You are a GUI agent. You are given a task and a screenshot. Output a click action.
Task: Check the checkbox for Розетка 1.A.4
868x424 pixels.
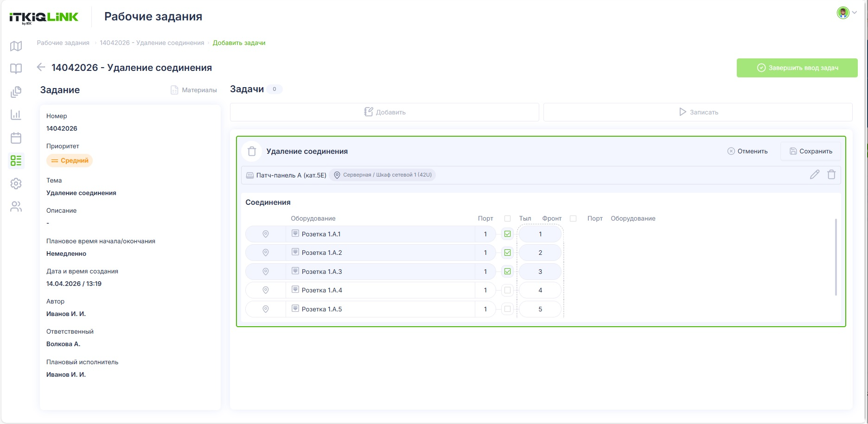507,290
